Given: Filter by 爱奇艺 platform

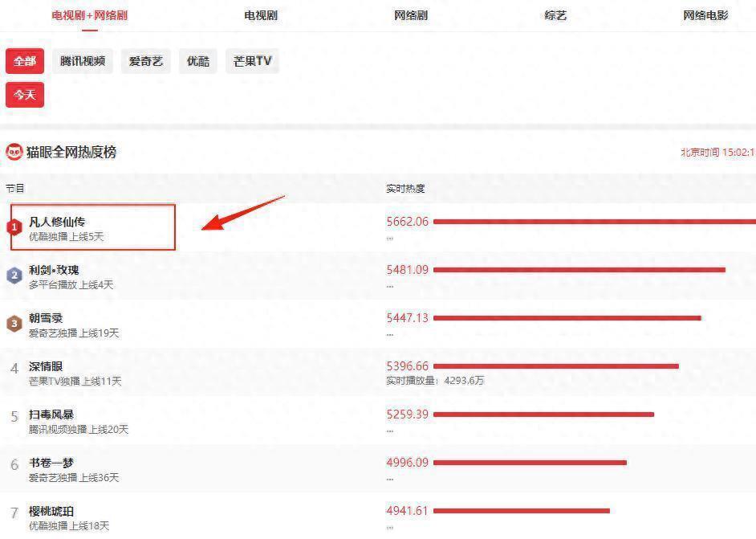Looking at the screenshot, I should point(146,61).
